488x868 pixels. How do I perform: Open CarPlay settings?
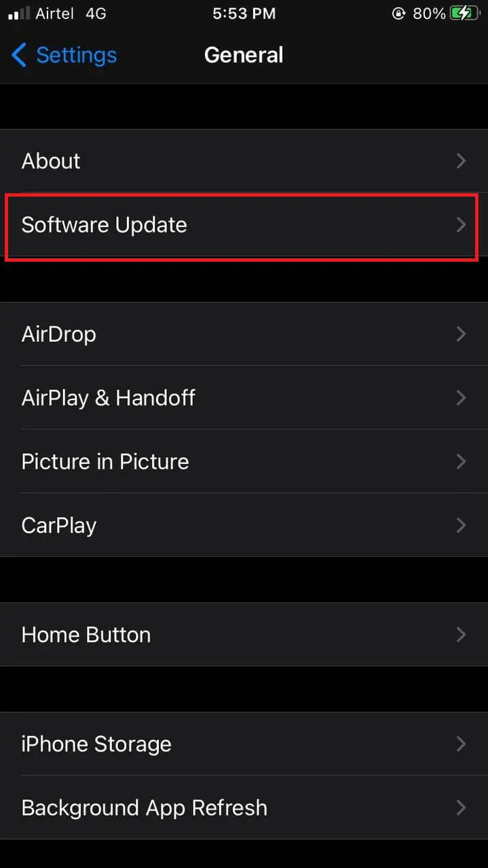click(244, 525)
